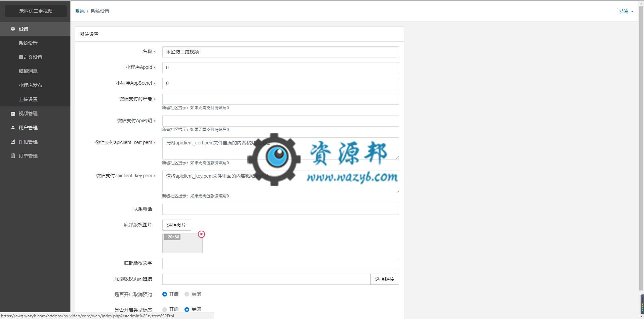
Task: Expand 视频管理 menu
Action: click(x=35, y=114)
